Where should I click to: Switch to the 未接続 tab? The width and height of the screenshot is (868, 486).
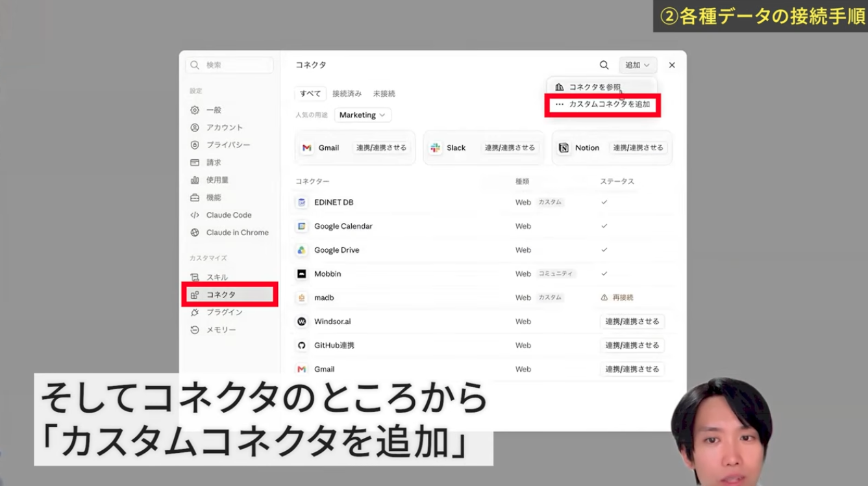pyautogui.click(x=384, y=94)
